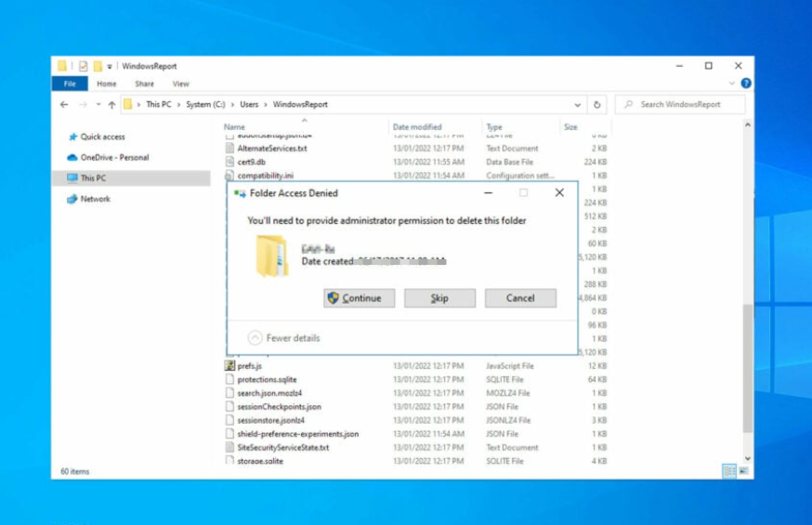Switch to the View ribbon tab
This screenshot has height=525, width=812.
pos(181,84)
